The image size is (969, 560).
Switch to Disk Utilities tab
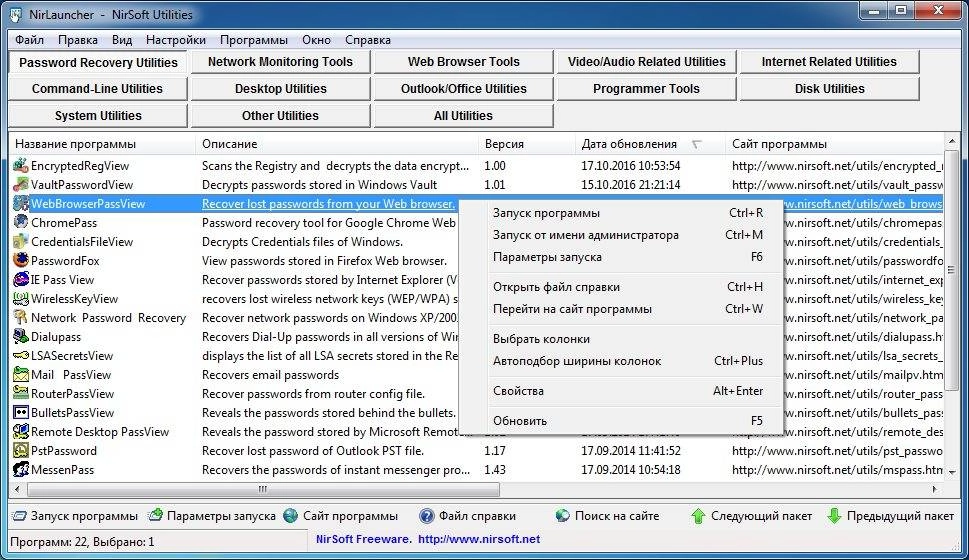pos(829,88)
